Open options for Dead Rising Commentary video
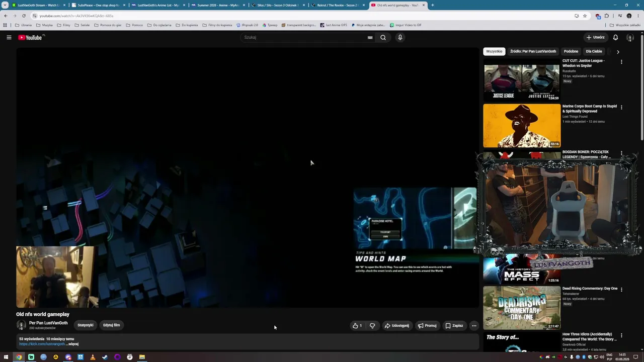The image size is (644, 362). 621,290
